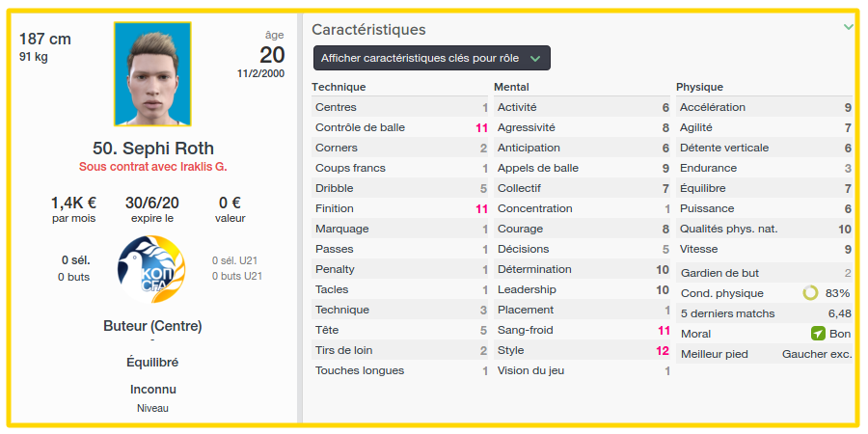Click Sephi Roth's player portrait
The height and width of the screenshot is (434, 868).
(x=152, y=74)
